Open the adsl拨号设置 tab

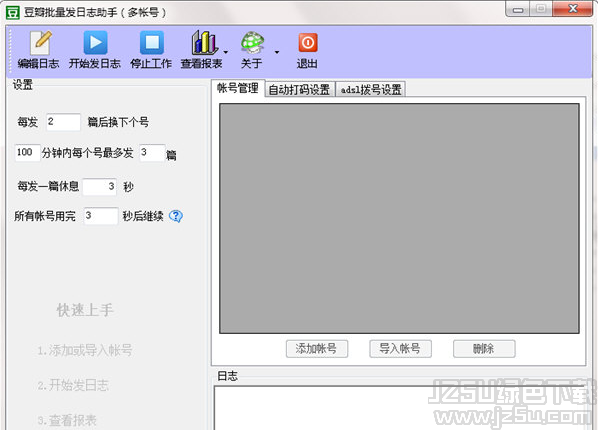click(x=371, y=90)
